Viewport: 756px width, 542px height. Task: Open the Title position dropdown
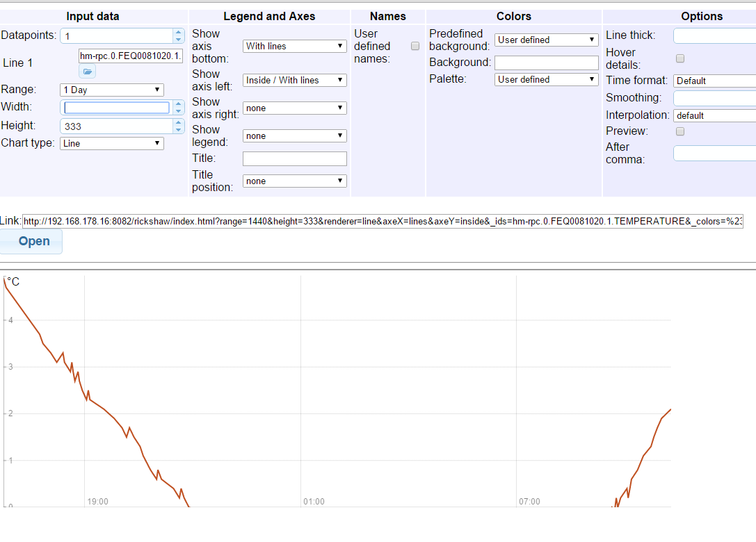pos(294,181)
